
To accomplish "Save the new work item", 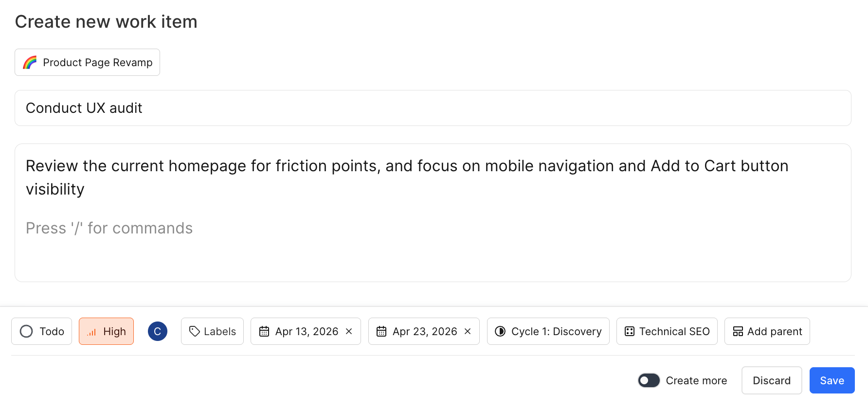I will click(832, 380).
